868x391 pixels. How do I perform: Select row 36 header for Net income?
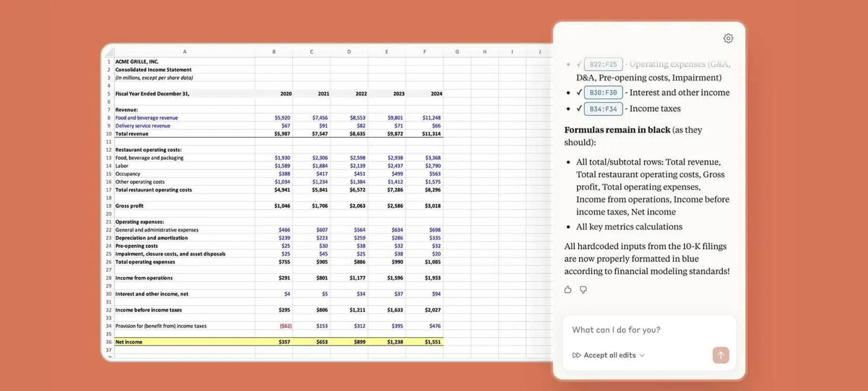[108, 342]
